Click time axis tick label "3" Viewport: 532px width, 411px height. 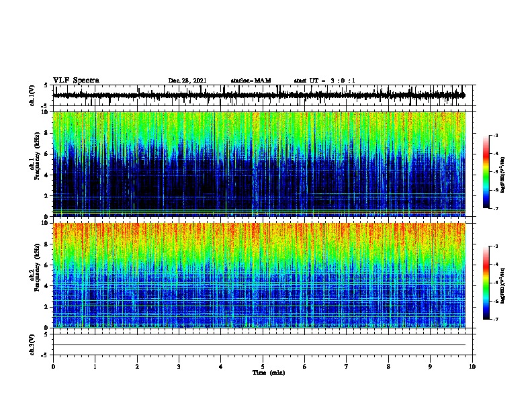tap(179, 367)
